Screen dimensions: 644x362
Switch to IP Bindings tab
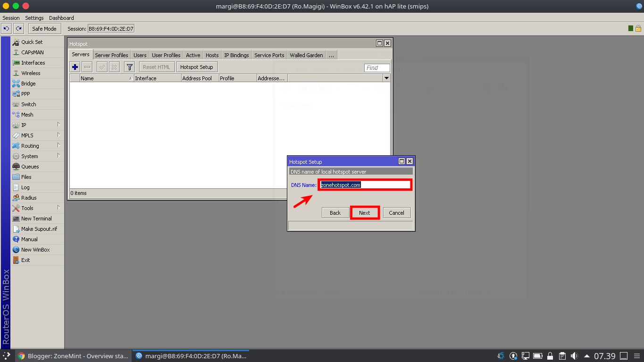[236, 55]
